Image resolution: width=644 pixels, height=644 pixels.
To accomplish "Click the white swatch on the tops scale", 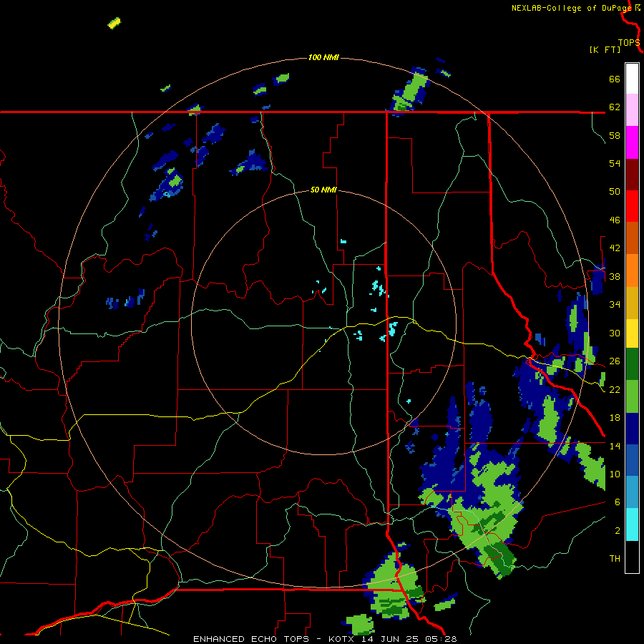I will pyautogui.click(x=632, y=79).
